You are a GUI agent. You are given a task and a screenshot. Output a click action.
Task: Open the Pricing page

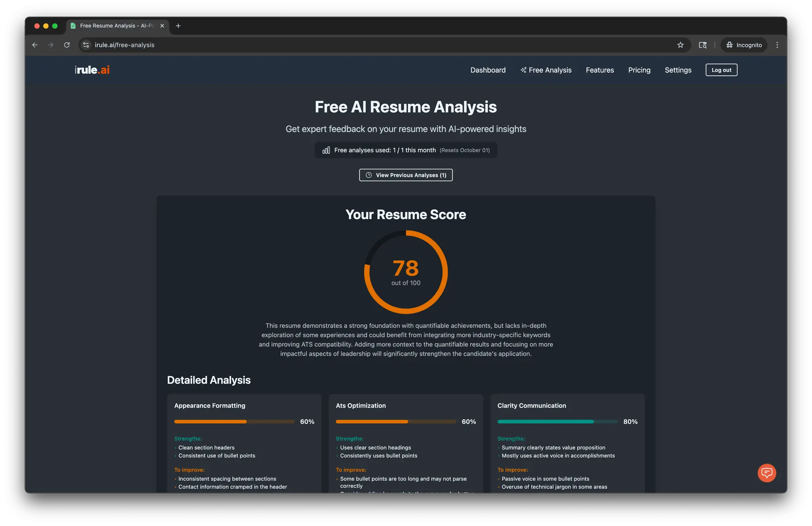click(x=639, y=70)
